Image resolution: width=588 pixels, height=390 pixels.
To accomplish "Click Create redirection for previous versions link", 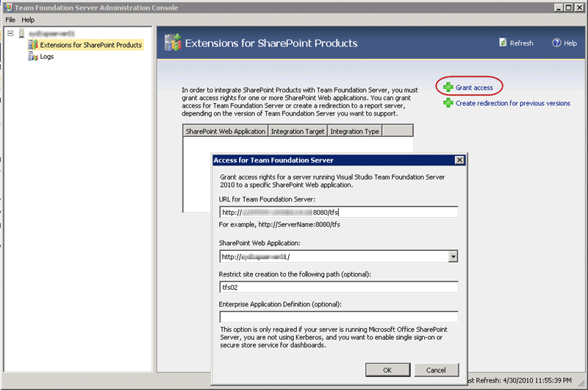I will 512,103.
